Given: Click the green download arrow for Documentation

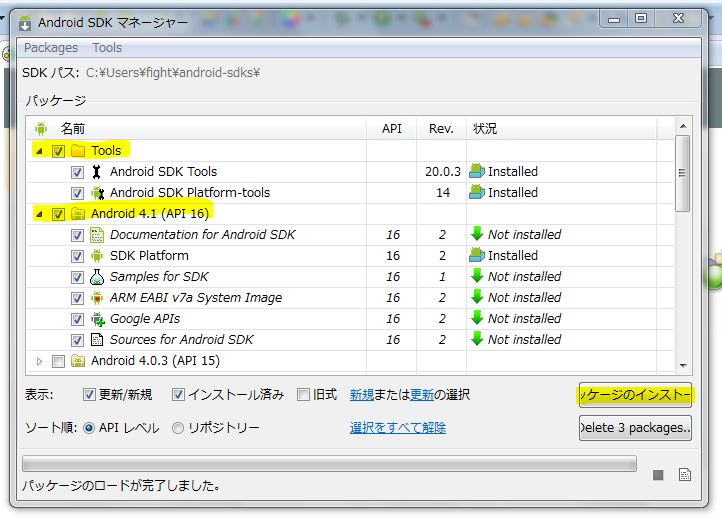Looking at the screenshot, I should coord(477,234).
